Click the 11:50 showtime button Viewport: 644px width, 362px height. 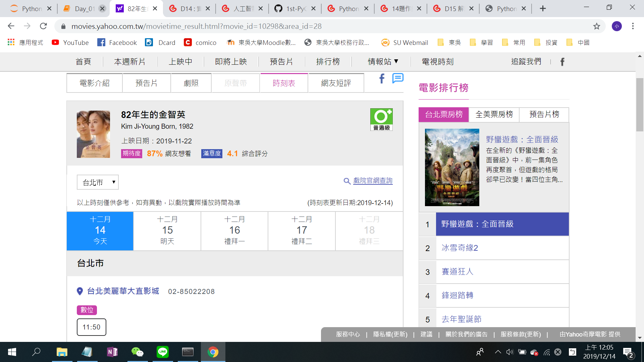click(92, 327)
